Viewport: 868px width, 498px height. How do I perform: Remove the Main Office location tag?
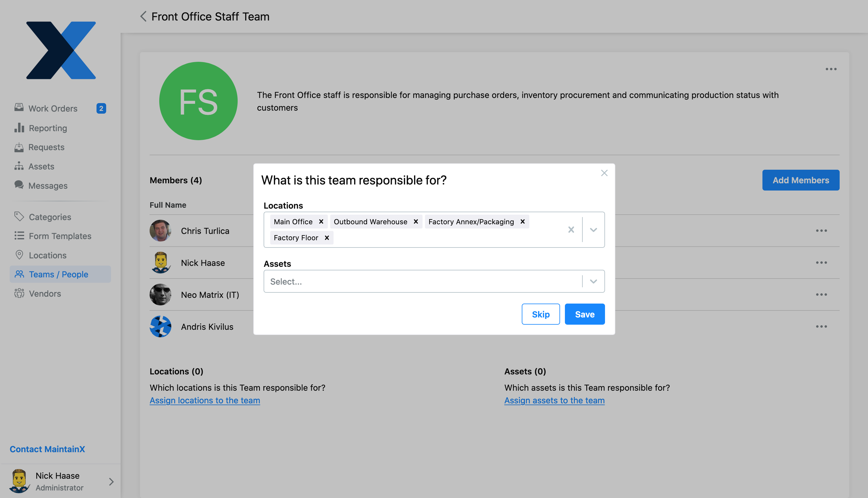(321, 222)
